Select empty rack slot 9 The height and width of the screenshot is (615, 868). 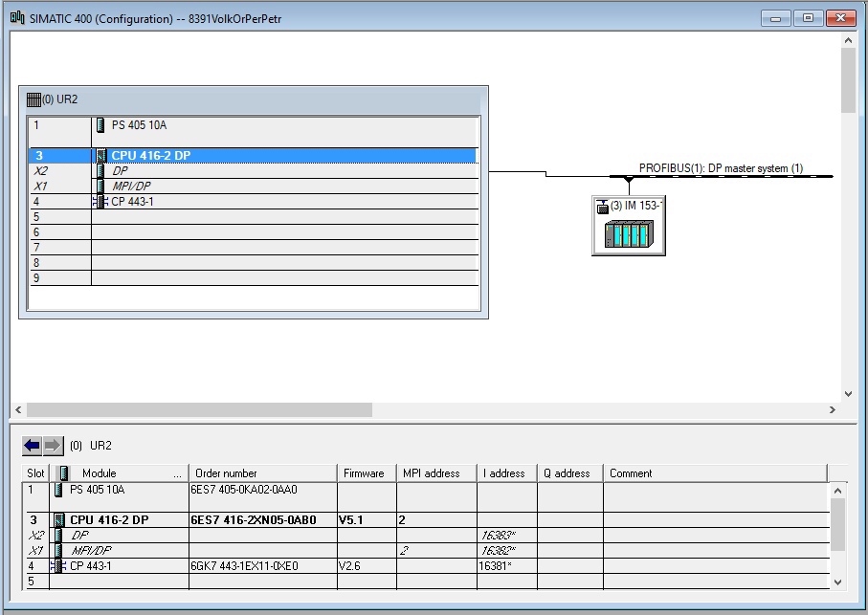[x=253, y=278]
